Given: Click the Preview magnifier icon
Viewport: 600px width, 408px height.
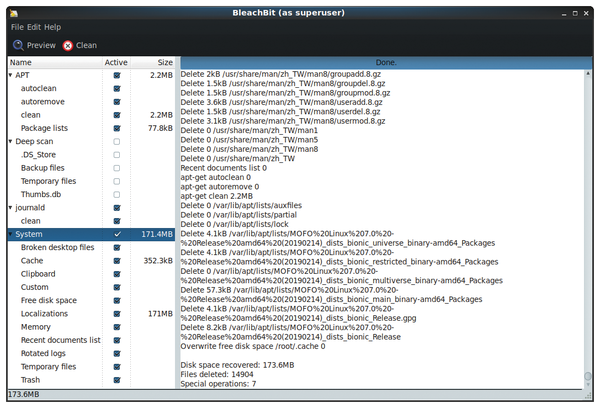Looking at the screenshot, I should 18,46.
